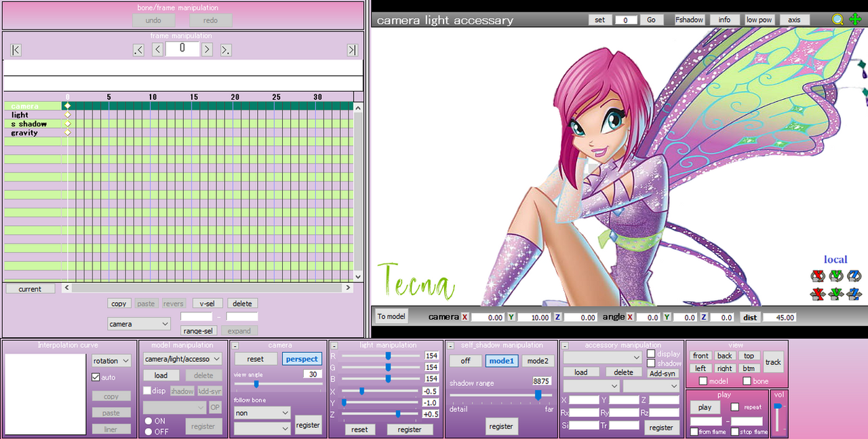Screen dimensions: 868x439
Task: Click the timeline vertical scrollbar down arrow
Action: coord(359,276)
